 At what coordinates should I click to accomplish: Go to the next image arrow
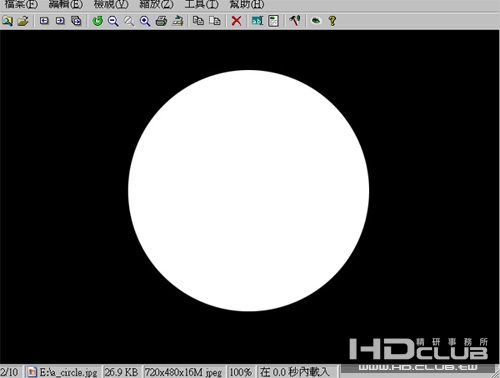point(60,21)
